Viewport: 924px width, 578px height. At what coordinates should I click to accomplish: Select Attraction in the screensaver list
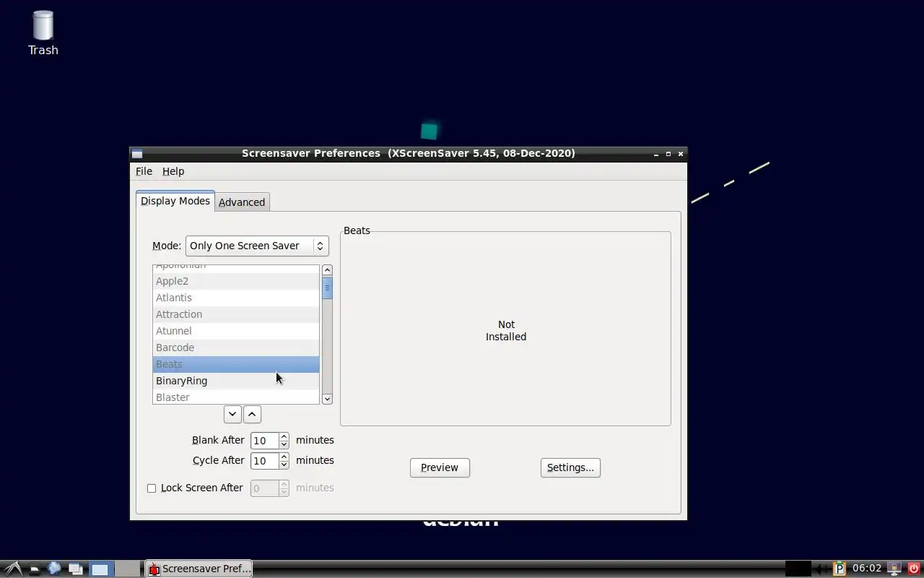[236, 314]
